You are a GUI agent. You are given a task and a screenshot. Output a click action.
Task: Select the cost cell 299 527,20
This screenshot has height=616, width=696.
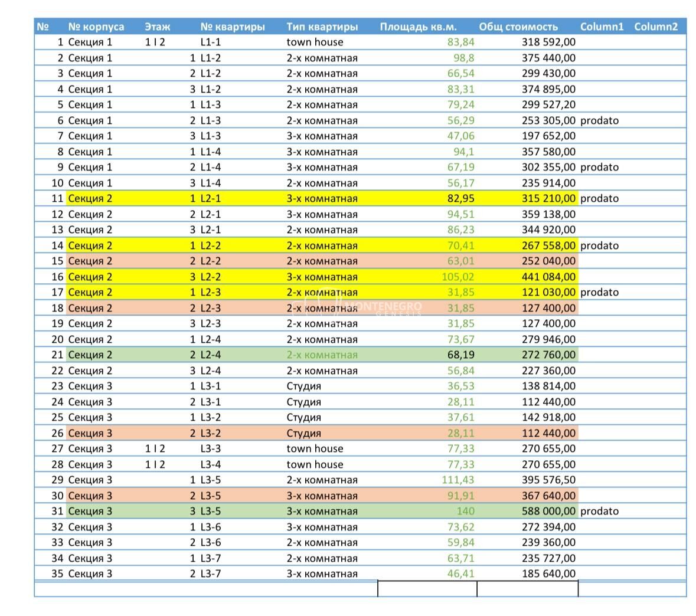[x=548, y=105]
